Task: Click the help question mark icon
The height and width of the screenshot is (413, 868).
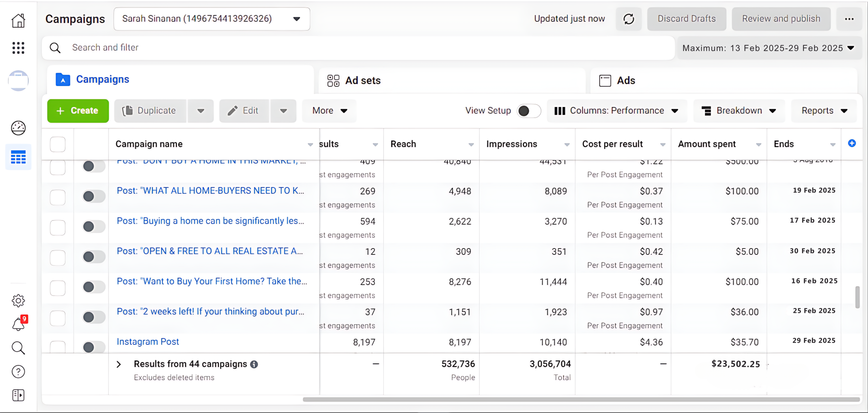Action: tap(18, 372)
